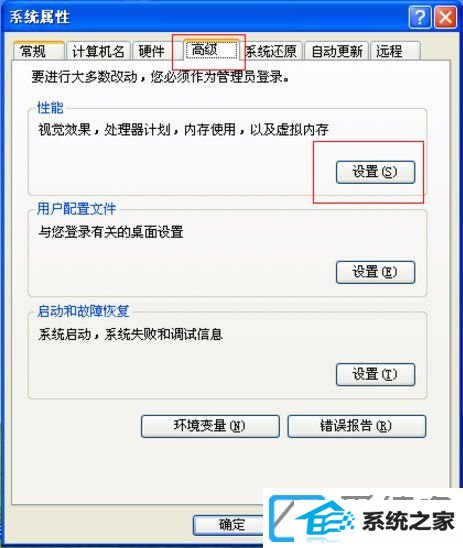Go to the 系统还原 tab
463x548 pixels.
[271, 51]
